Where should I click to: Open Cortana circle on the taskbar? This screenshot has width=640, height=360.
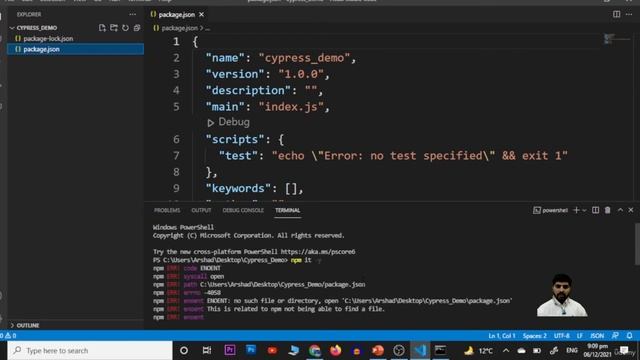[x=184, y=350]
